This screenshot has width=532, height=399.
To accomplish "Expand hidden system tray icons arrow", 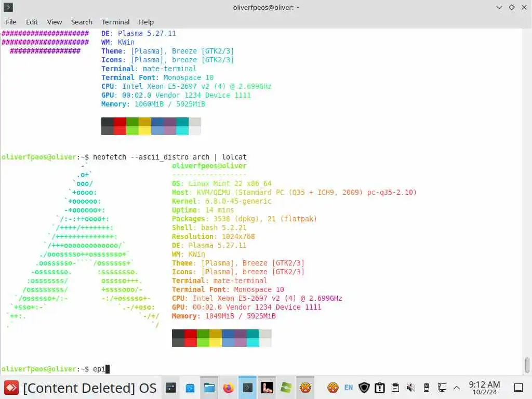I will tap(457, 388).
